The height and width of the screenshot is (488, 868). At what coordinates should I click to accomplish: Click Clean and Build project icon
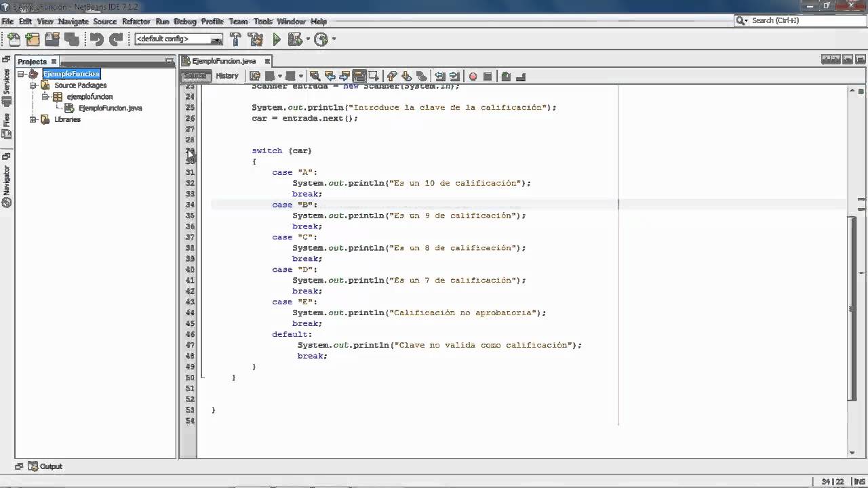click(256, 39)
